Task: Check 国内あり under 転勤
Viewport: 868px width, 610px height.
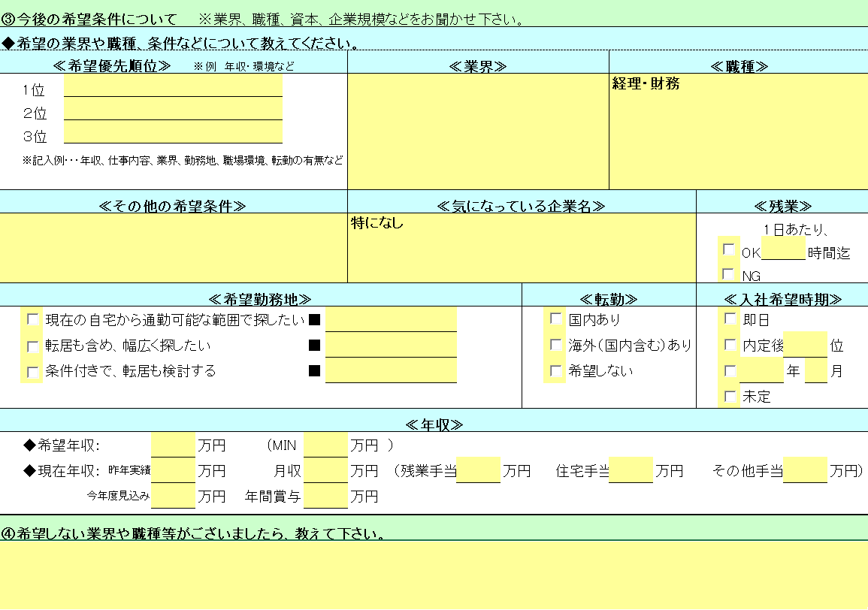Action: point(556,319)
